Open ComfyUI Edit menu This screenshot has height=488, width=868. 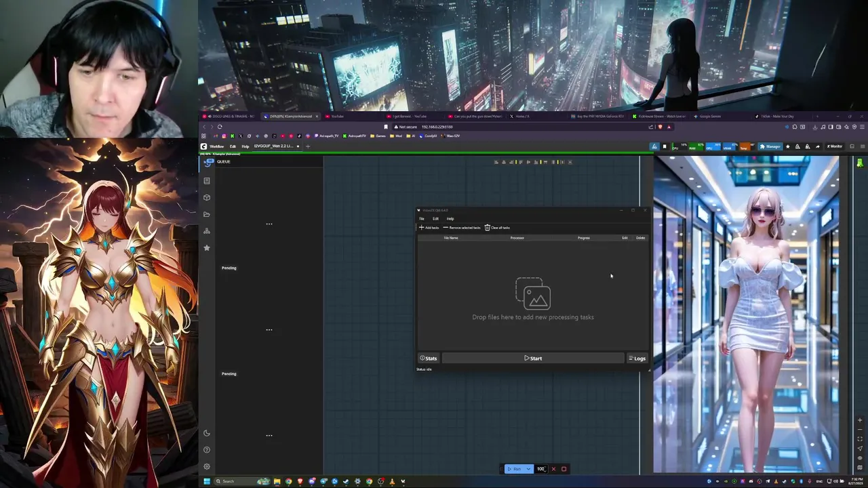click(233, 146)
